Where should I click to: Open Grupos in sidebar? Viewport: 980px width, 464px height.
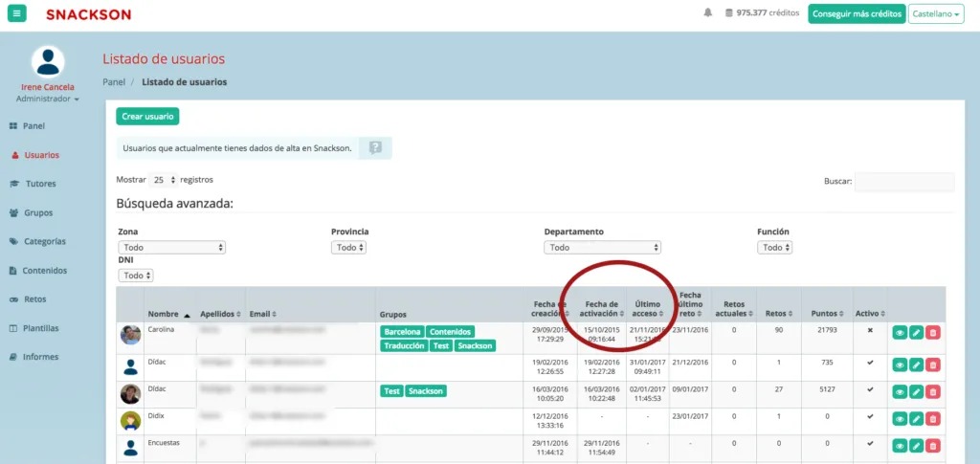point(32,212)
